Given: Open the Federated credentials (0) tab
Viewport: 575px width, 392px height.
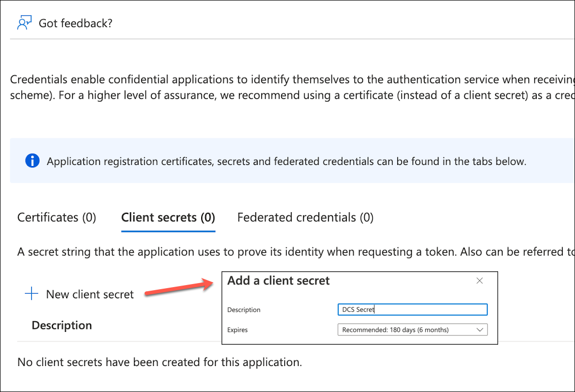Looking at the screenshot, I should [x=305, y=218].
